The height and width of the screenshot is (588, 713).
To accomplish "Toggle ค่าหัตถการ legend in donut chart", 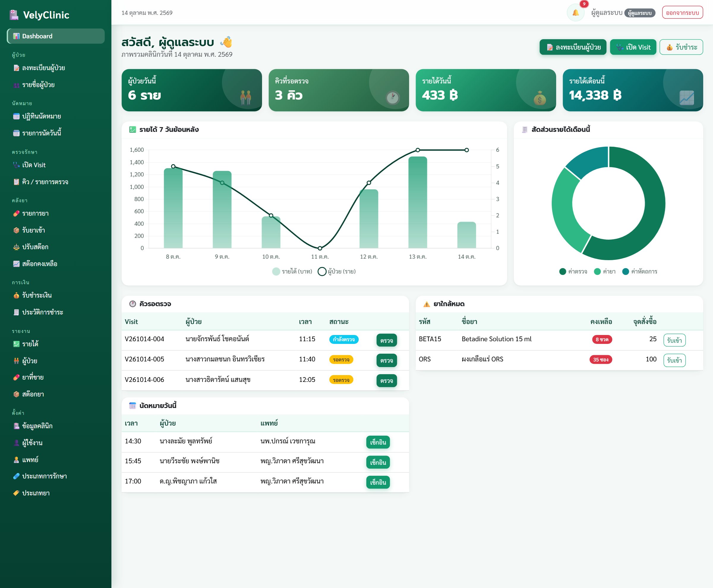I will pyautogui.click(x=626, y=271).
